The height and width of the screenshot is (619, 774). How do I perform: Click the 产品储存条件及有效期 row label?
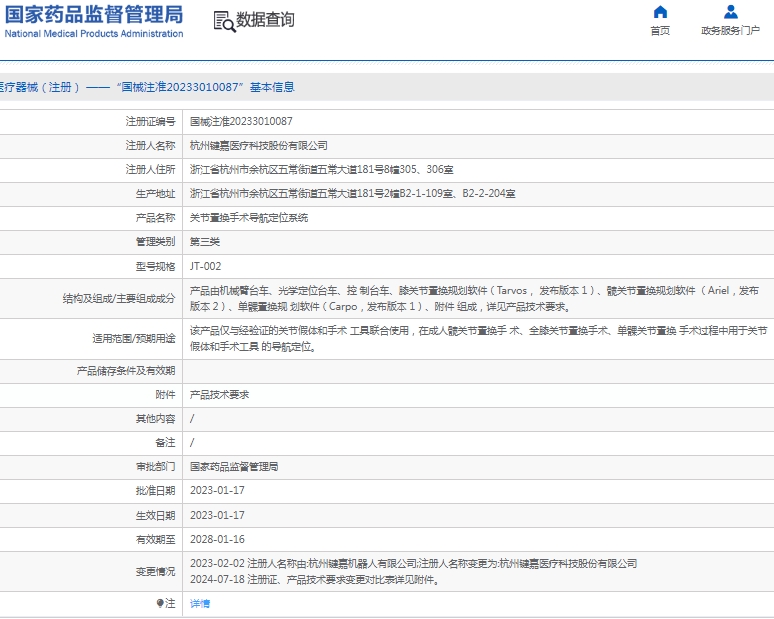point(126,371)
